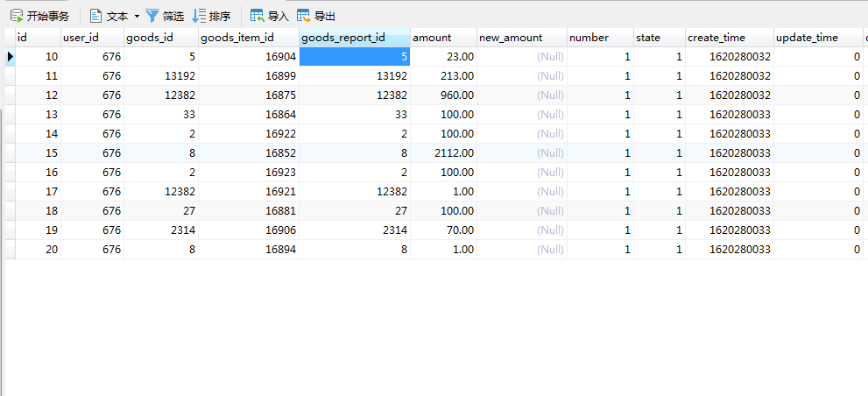Screen dimensions: 868x396
Task: Click amount cell 70.00
Action: (x=443, y=230)
